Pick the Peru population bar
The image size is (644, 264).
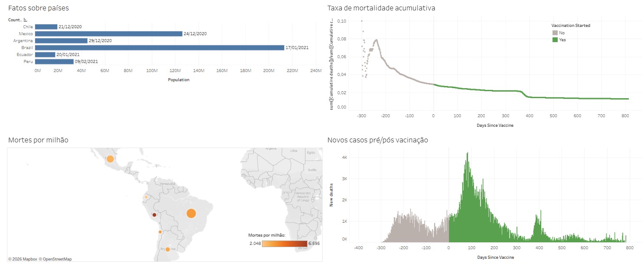(54, 62)
